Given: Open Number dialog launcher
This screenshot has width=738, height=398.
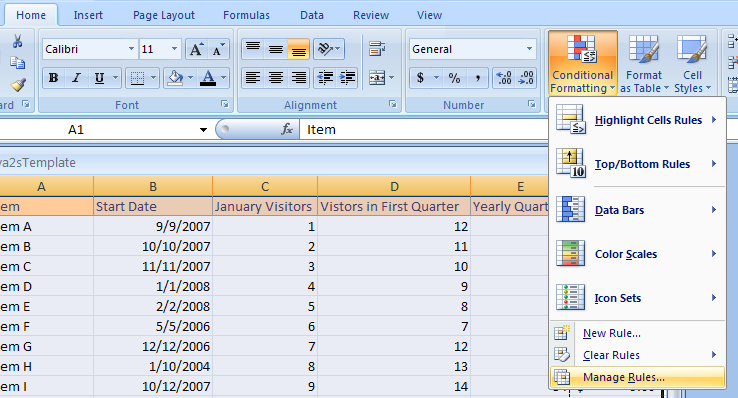Looking at the screenshot, I should 531,104.
